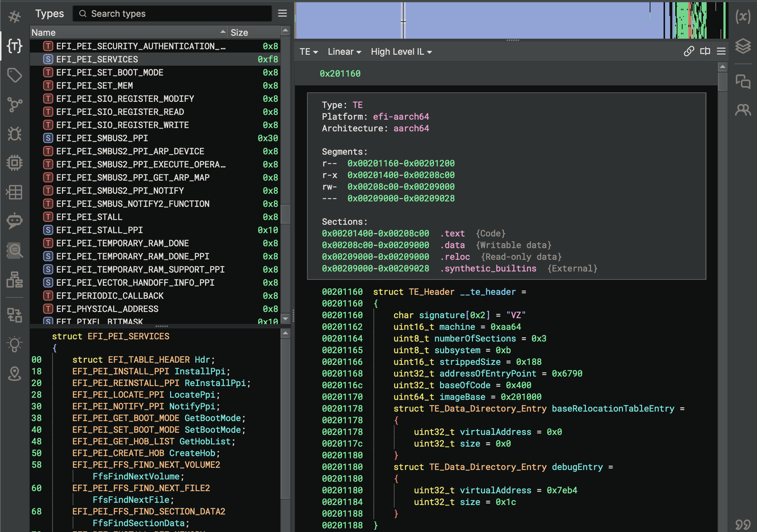This screenshot has height=532, width=757.
Task: Open the Debugger bug icon in sidebar
Action: pyautogui.click(x=15, y=134)
